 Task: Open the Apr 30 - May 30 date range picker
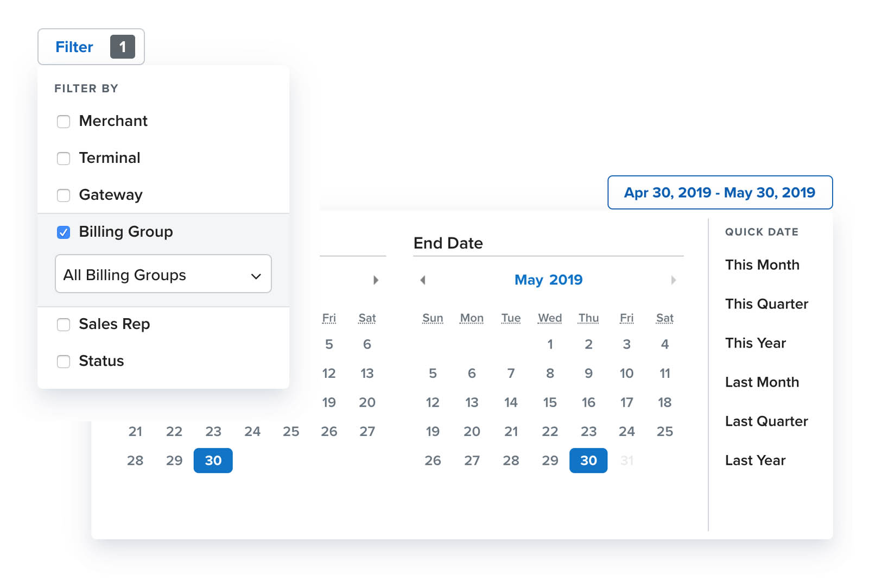(720, 192)
